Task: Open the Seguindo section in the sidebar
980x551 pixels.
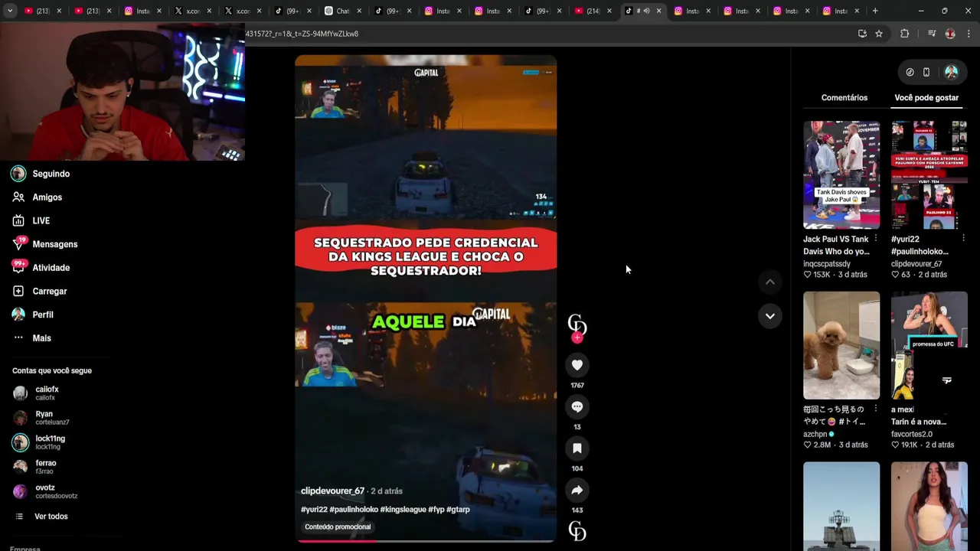Action: click(x=41, y=174)
